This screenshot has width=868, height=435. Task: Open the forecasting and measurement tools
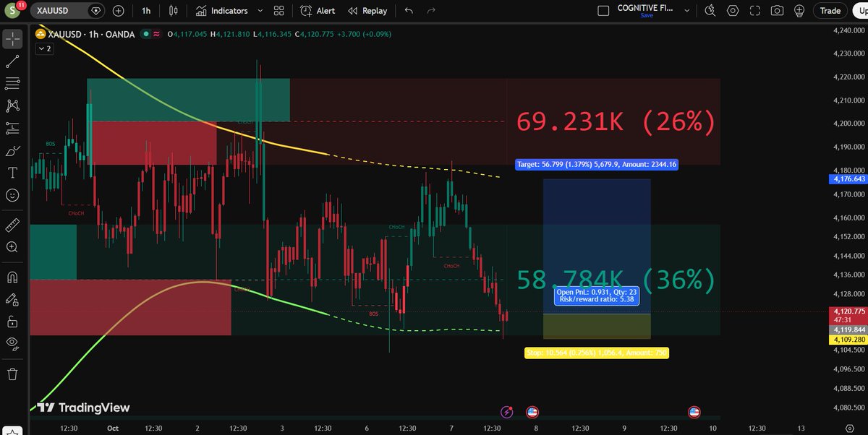click(12, 129)
